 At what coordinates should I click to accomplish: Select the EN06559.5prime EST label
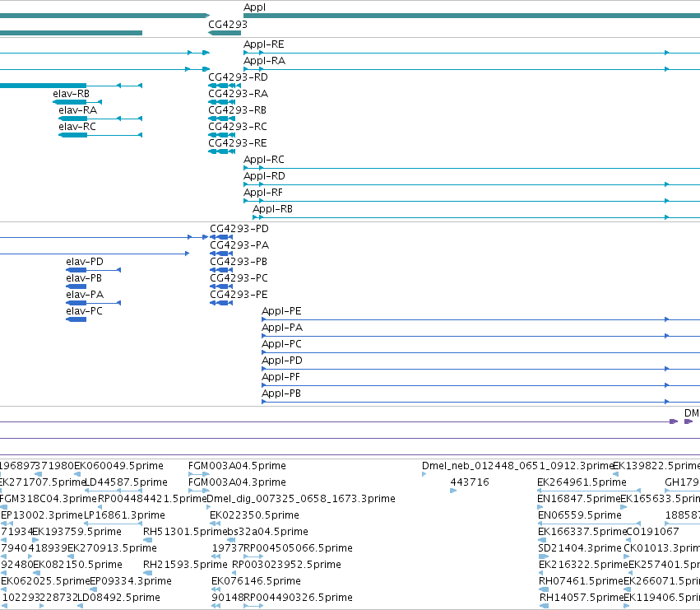(x=580, y=515)
